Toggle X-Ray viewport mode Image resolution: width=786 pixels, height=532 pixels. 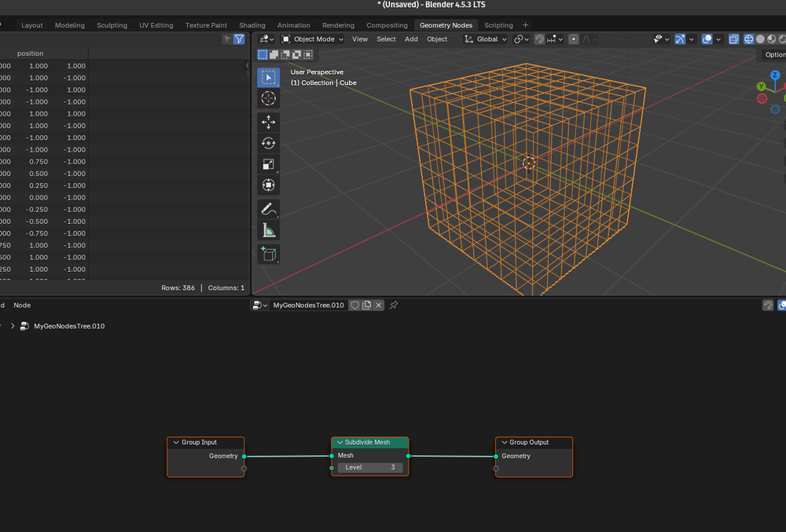click(733, 39)
